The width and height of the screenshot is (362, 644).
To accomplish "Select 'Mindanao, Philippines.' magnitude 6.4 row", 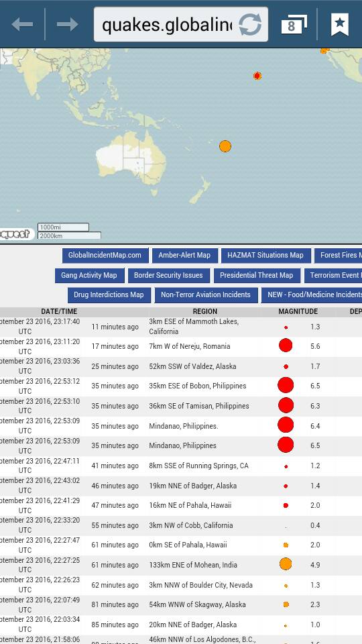I will click(x=181, y=426).
